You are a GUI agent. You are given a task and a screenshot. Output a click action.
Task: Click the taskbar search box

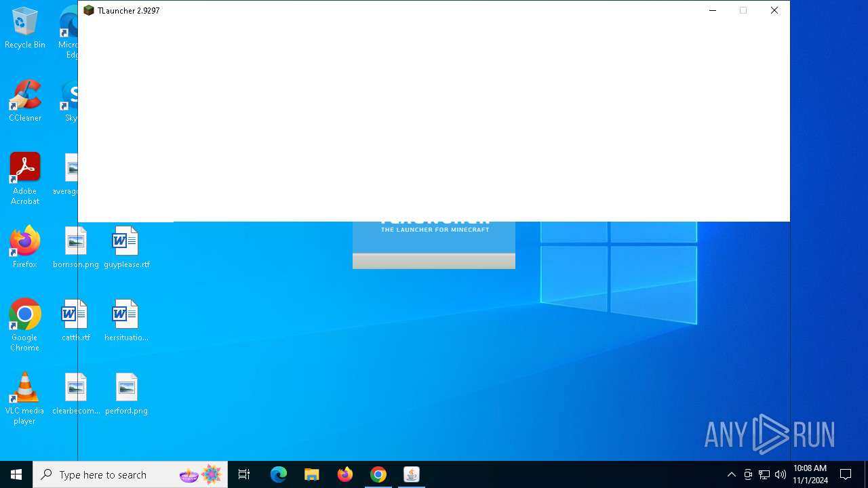[x=131, y=474]
